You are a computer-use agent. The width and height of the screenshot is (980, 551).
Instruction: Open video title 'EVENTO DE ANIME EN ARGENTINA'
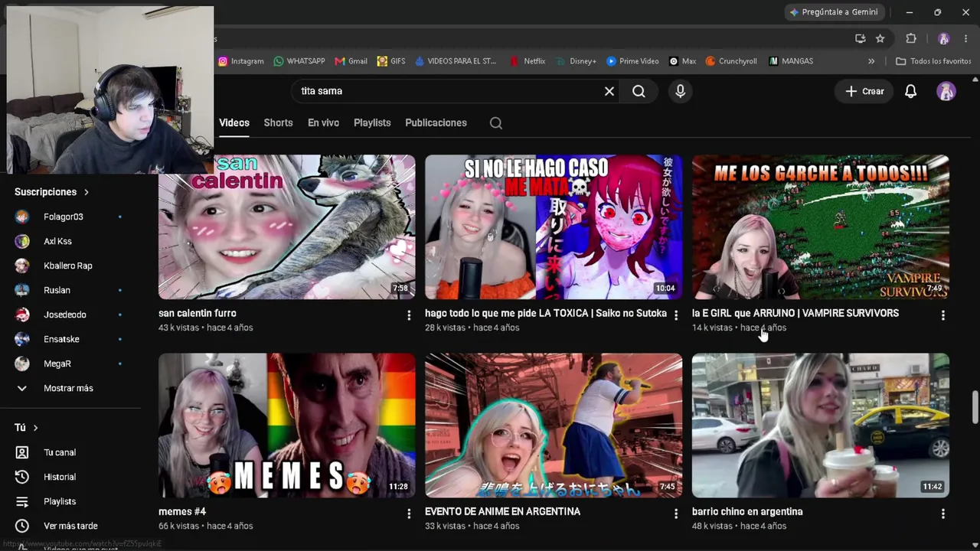tap(502, 511)
